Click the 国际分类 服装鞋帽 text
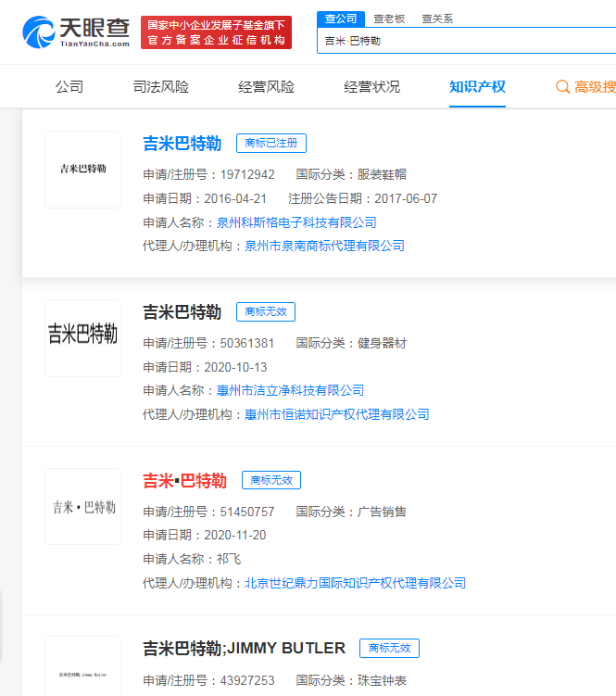 tap(351, 174)
